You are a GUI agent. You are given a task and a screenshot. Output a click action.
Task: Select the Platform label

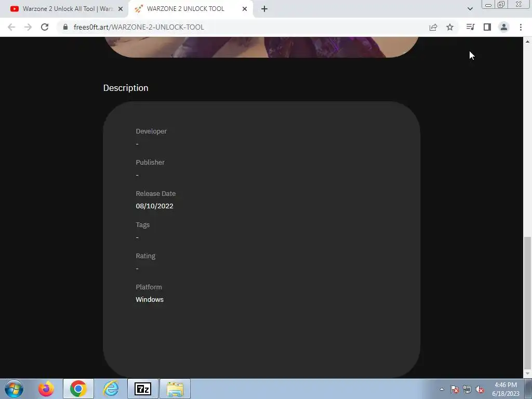point(149,287)
